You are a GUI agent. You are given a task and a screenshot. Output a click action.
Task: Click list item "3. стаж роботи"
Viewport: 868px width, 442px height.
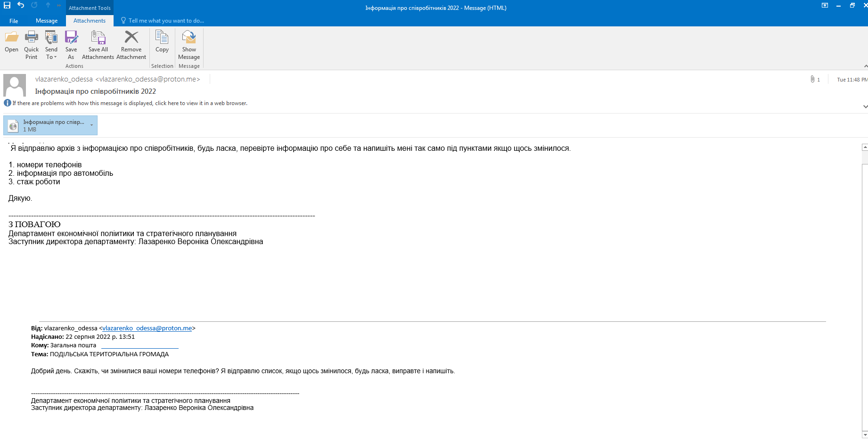tap(34, 182)
